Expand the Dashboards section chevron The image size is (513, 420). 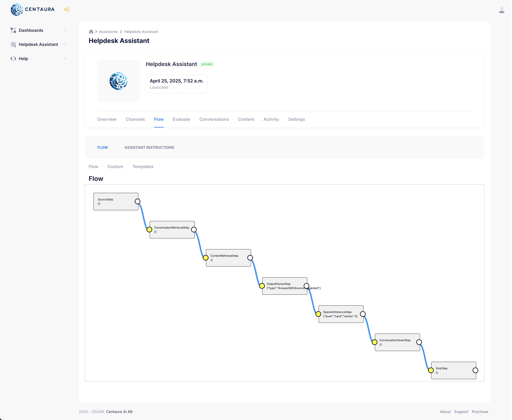pyautogui.click(x=65, y=30)
